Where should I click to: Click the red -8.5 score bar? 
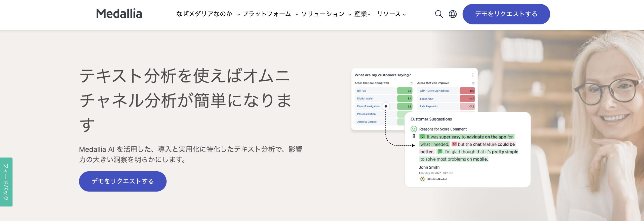pos(467,91)
